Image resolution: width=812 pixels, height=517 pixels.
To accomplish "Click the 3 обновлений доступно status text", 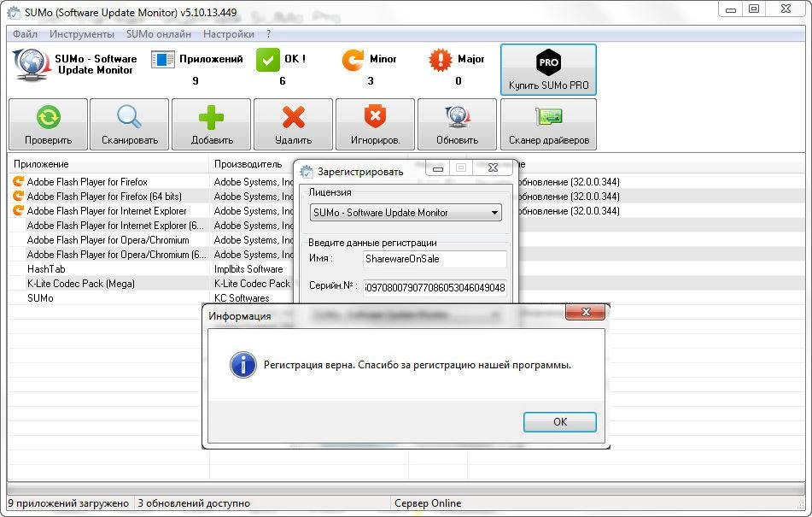I will click(x=194, y=503).
